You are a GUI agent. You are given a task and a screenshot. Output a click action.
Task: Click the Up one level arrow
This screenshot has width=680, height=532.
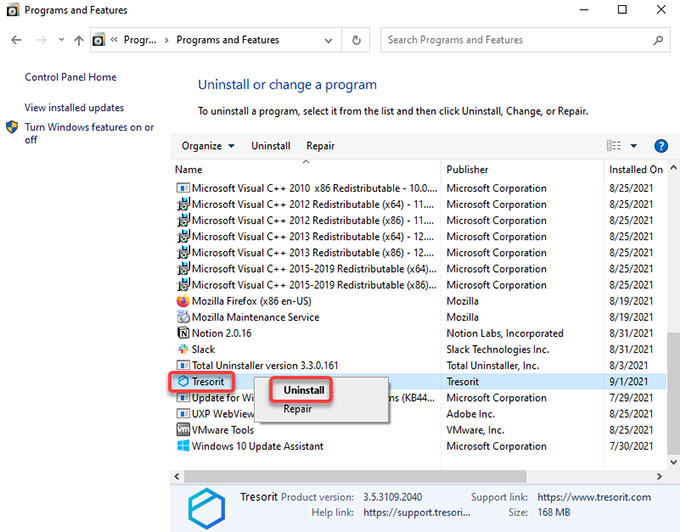pos(78,40)
